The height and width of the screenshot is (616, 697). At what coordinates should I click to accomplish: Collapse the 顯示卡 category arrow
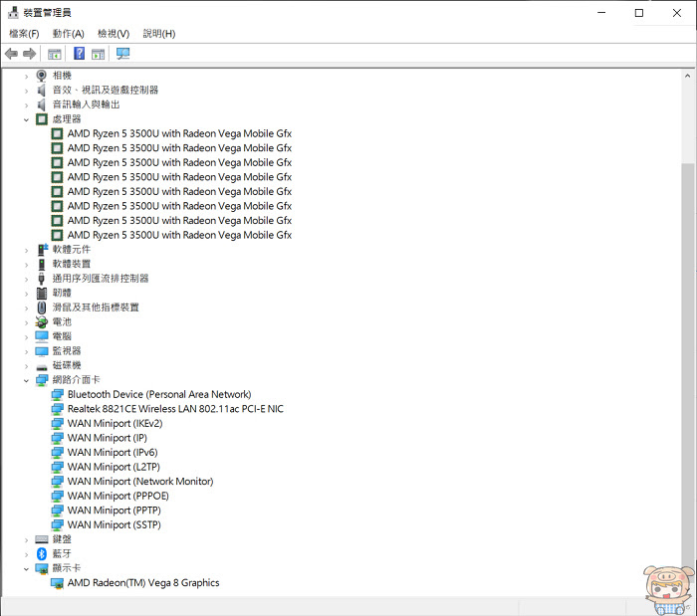[x=26, y=569]
